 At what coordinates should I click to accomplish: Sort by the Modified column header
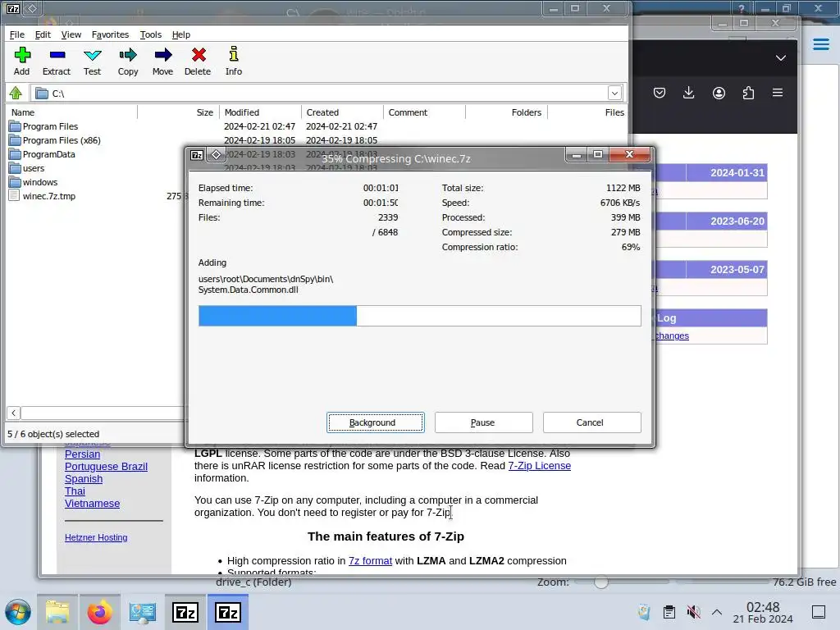click(261, 112)
